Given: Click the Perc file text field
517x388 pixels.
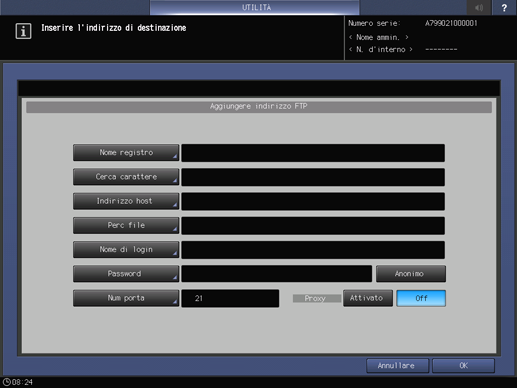Looking at the screenshot, I should 313,226.
